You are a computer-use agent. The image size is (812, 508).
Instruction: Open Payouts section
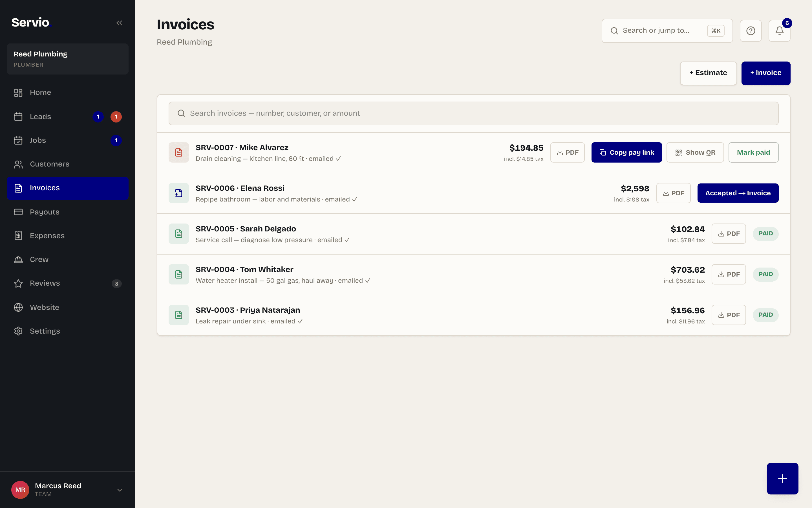[x=67, y=212]
